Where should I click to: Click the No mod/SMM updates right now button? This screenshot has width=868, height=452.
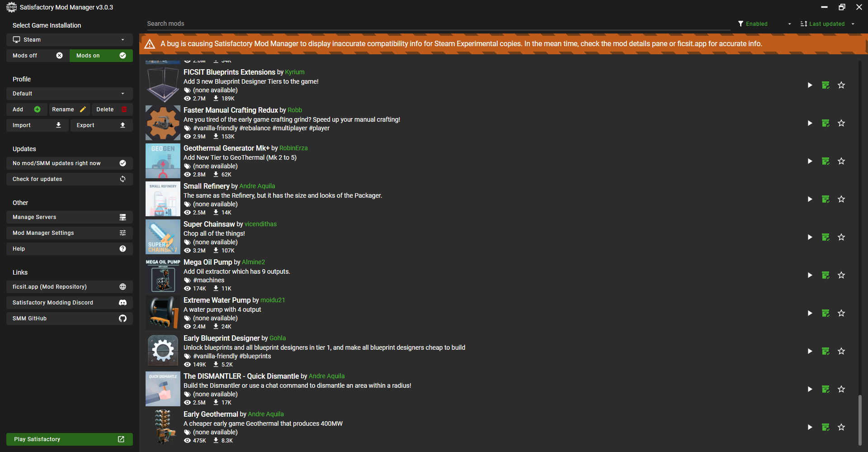click(x=70, y=163)
